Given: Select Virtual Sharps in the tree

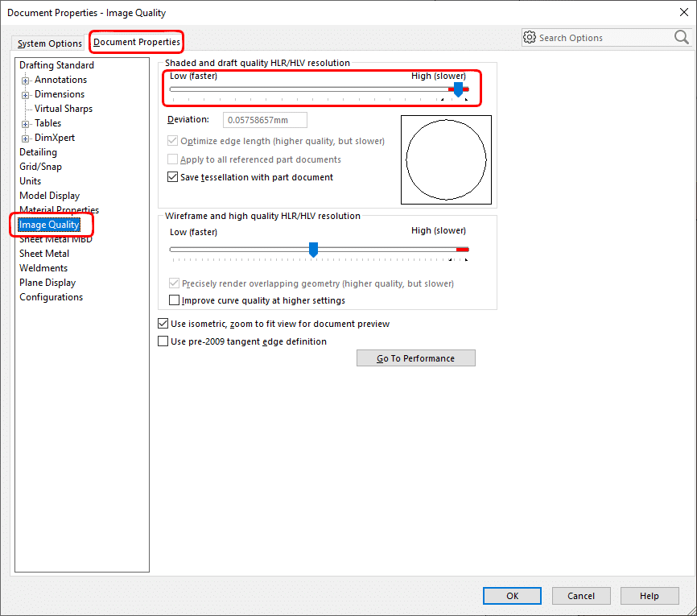Looking at the screenshot, I should (64, 109).
